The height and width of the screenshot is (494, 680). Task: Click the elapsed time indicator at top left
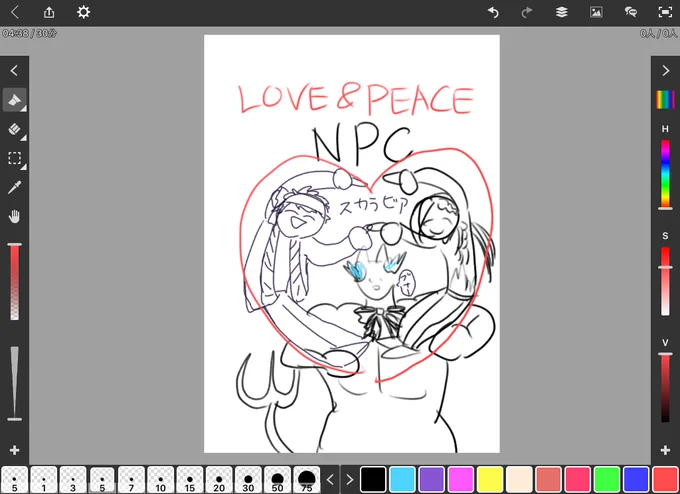tap(29, 33)
